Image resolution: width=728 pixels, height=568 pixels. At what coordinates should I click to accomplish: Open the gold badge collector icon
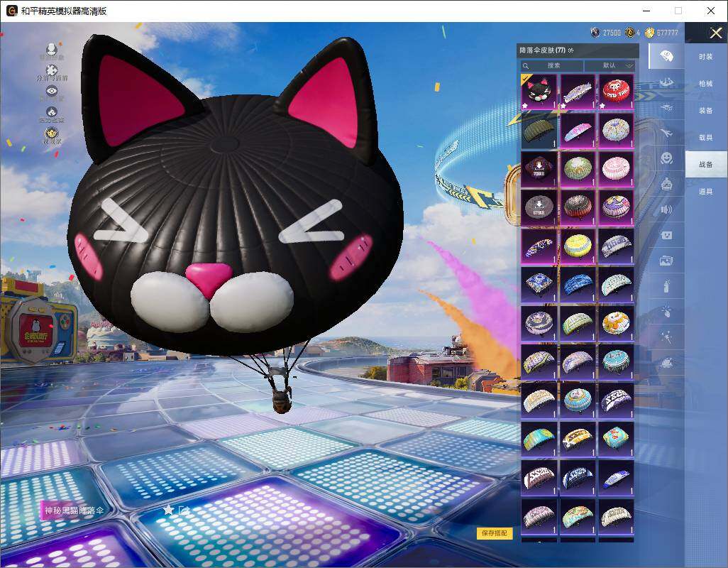coord(52,133)
